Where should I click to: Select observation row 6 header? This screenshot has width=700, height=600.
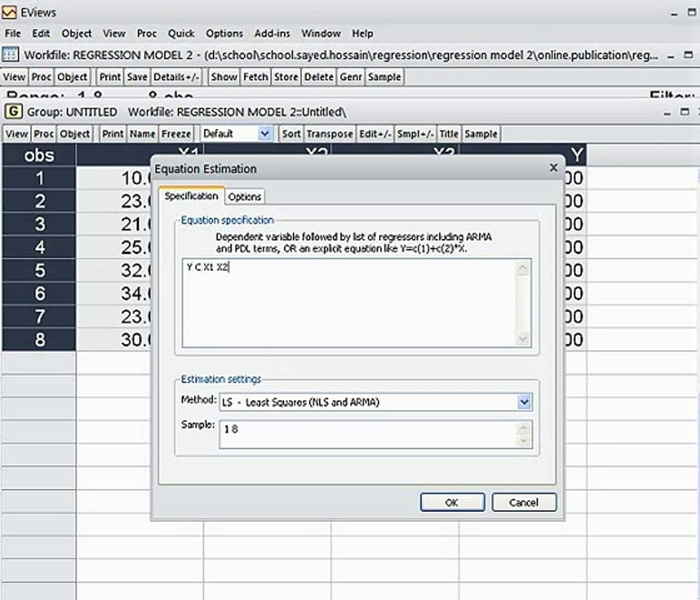[x=39, y=293]
